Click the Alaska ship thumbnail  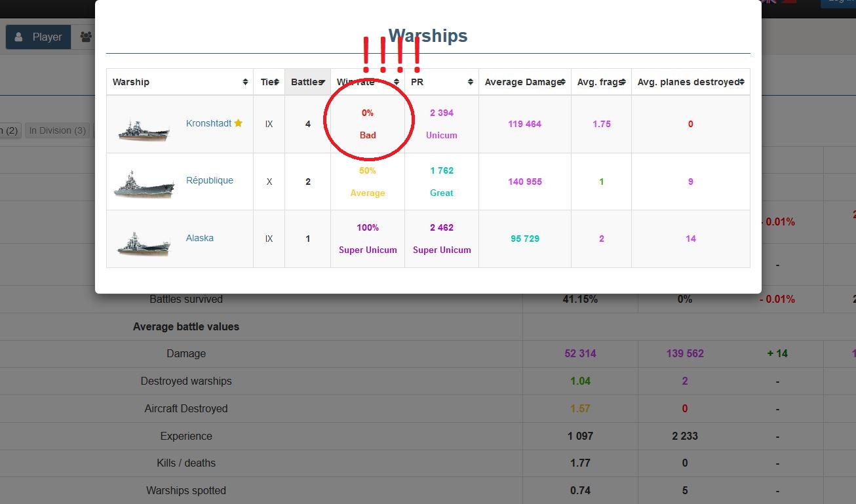(144, 243)
